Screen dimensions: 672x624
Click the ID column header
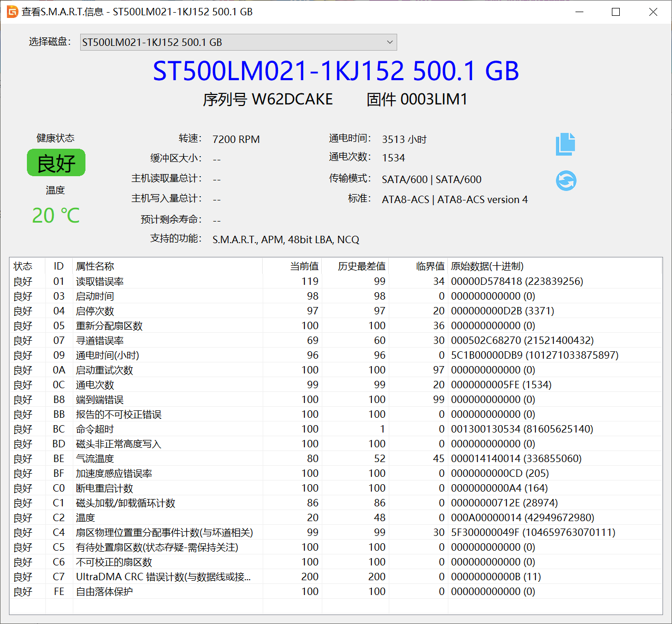pyautogui.click(x=59, y=266)
